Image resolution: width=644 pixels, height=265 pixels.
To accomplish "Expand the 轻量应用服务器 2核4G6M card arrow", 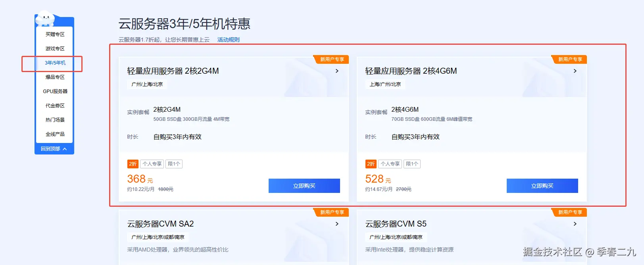I will point(575,71).
